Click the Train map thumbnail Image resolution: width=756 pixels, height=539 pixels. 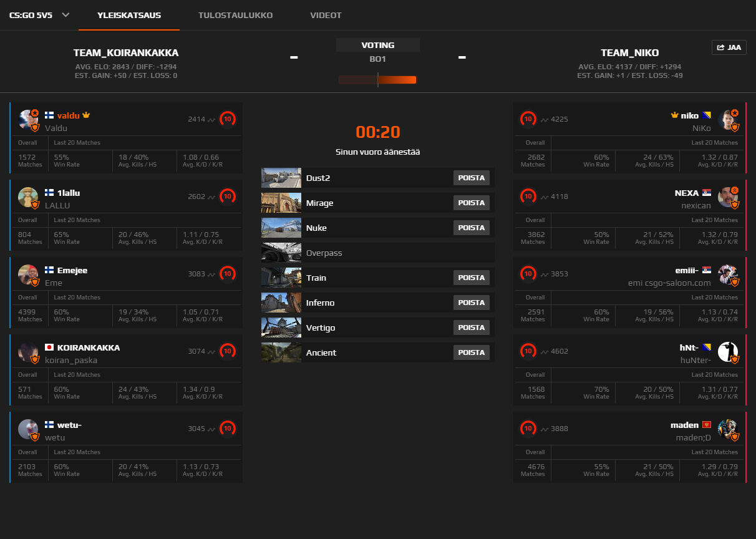281,278
